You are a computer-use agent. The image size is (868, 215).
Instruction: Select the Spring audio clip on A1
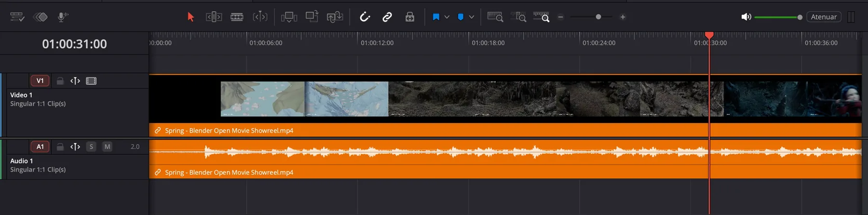pyautogui.click(x=505, y=159)
